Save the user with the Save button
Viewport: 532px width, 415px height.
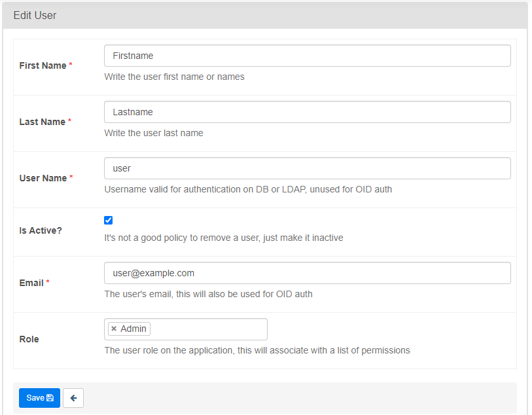click(x=39, y=398)
